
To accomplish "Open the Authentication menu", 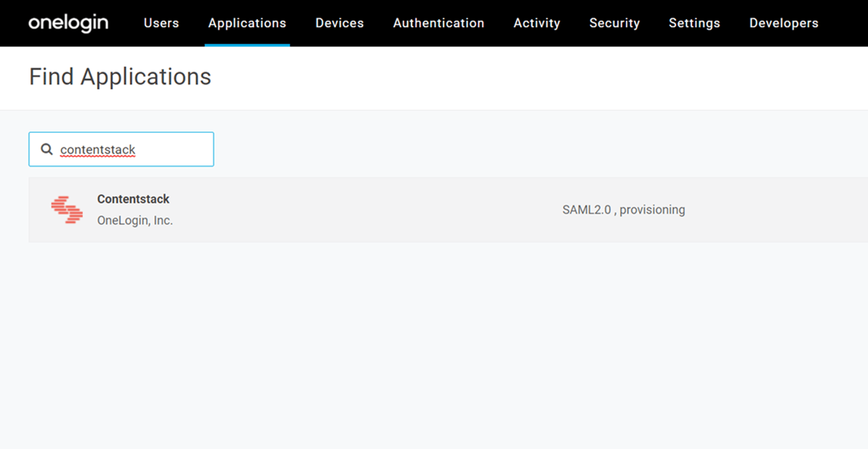I will click(x=438, y=23).
